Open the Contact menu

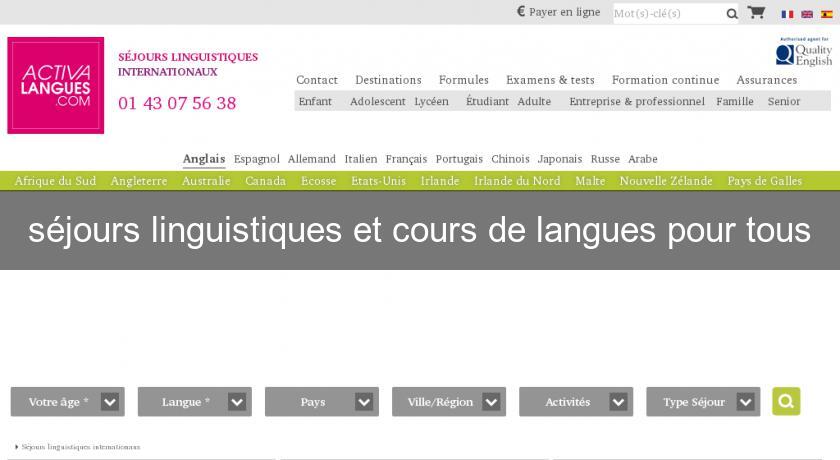point(317,80)
